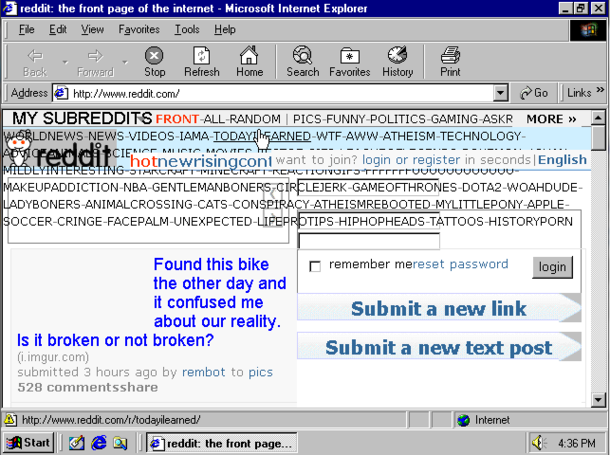Stop loading with the Stop icon
Viewport: 610px width, 455px height.
point(154,62)
